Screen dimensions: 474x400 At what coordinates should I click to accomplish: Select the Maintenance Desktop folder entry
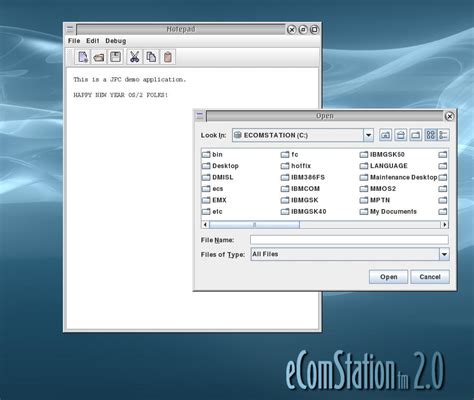[x=398, y=177]
